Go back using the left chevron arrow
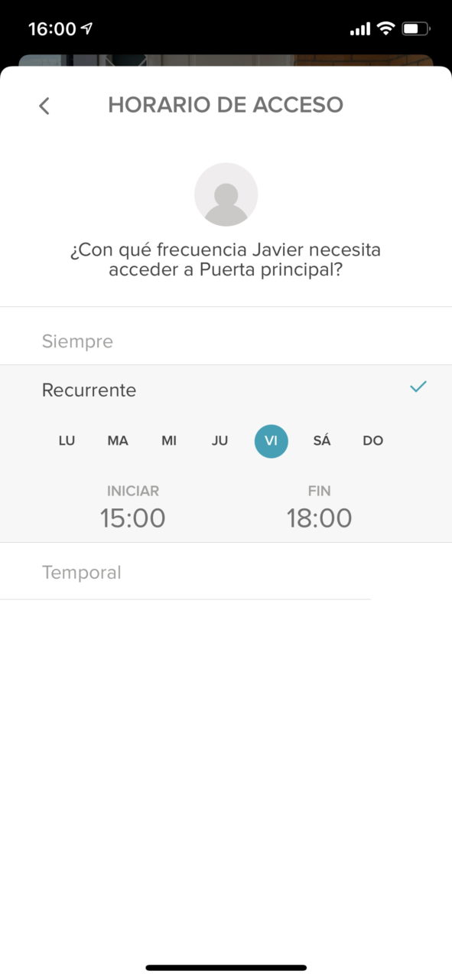The height and width of the screenshot is (980, 452). point(44,106)
